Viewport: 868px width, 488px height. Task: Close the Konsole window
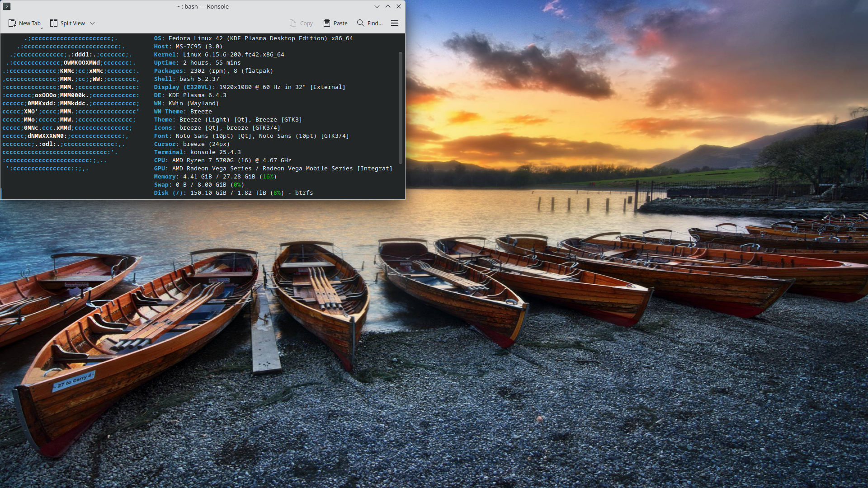399,6
